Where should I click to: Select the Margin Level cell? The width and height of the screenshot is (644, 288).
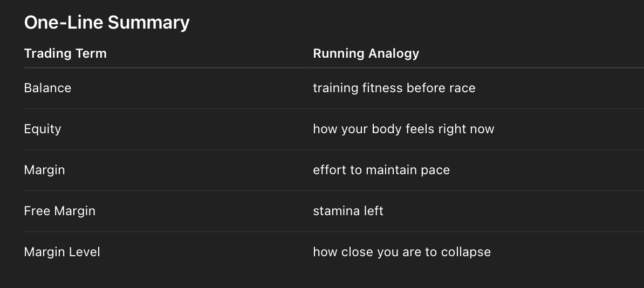pyautogui.click(x=62, y=252)
